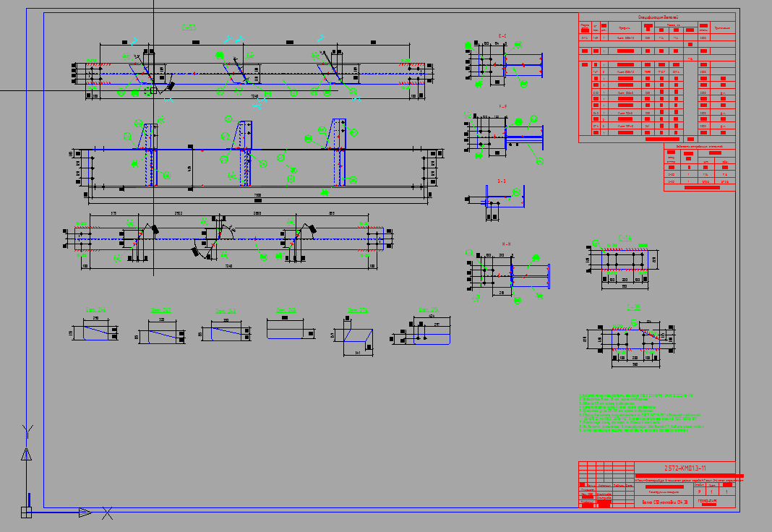Click the 7500 overall length dimension

[x=257, y=195]
